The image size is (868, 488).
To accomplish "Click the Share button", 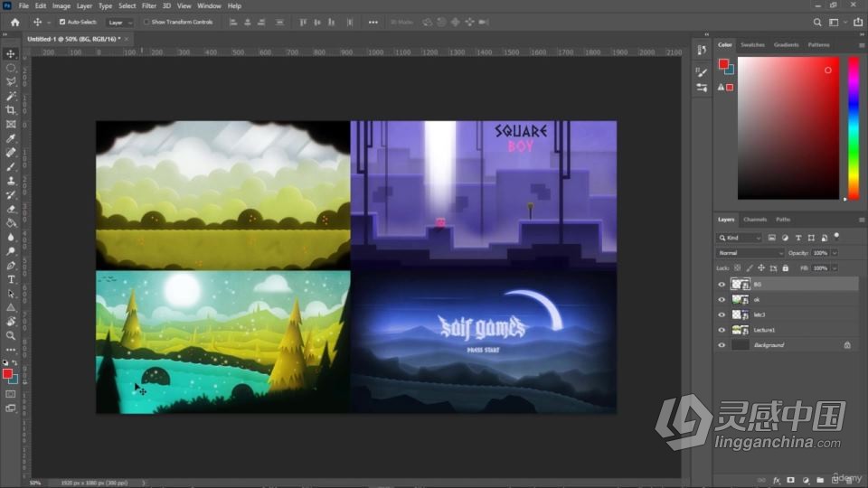I will pos(858,22).
